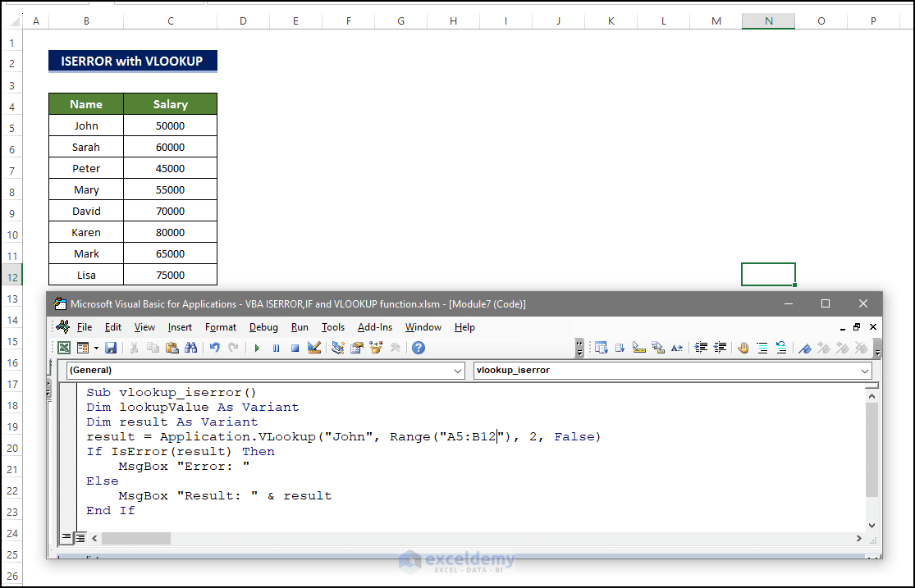Select the cell containing Sarah
The height and width of the screenshot is (588, 915).
tap(86, 147)
